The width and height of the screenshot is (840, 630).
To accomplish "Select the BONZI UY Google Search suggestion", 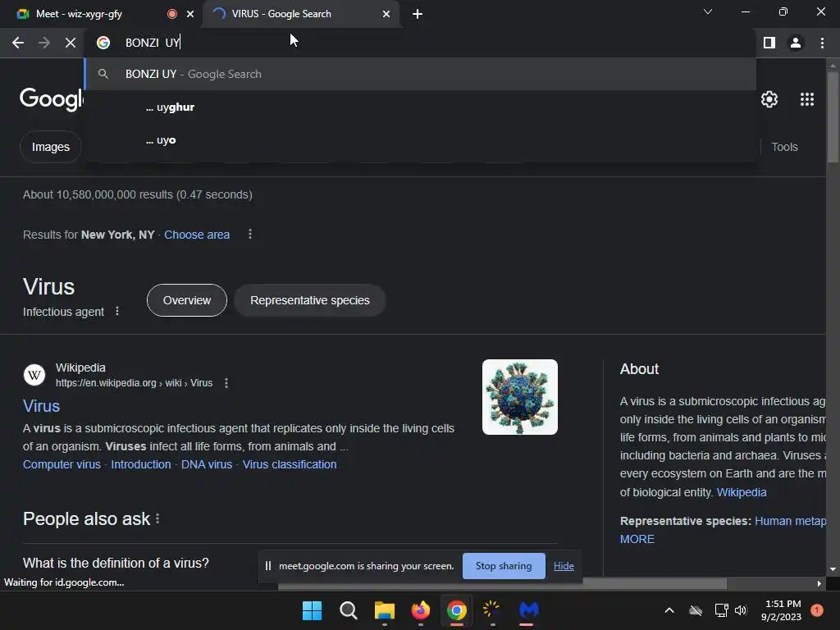I will 421,74.
